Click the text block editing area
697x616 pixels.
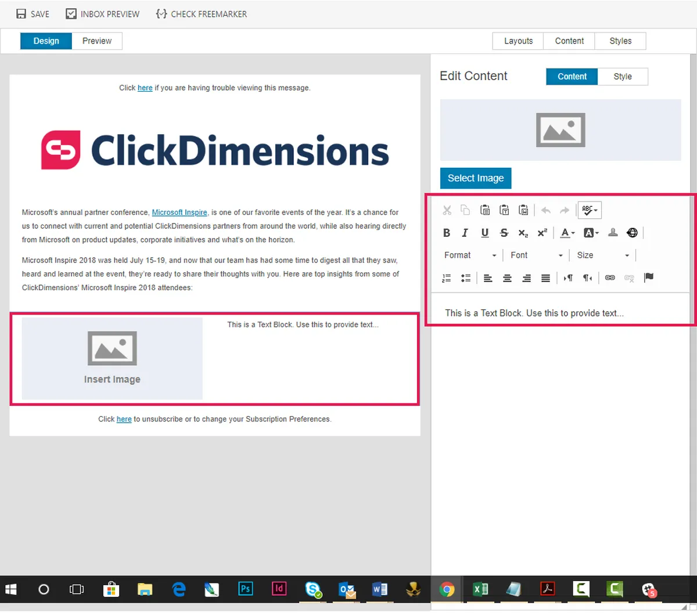coord(561,308)
